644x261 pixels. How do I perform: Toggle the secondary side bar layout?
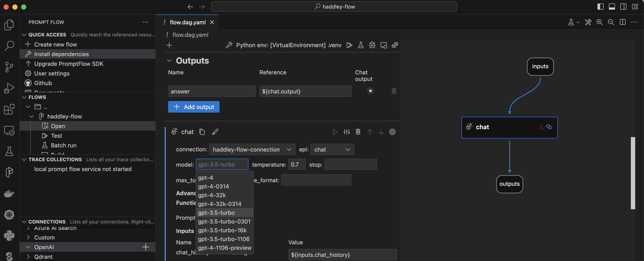tap(623, 7)
